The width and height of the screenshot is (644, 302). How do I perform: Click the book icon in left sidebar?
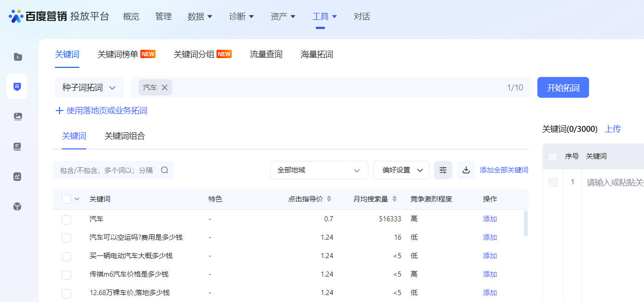pos(18,147)
